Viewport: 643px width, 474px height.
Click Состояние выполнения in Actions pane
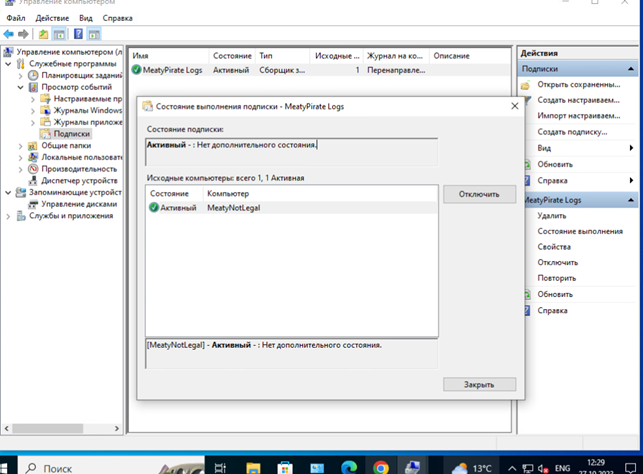(x=580, y=231)
